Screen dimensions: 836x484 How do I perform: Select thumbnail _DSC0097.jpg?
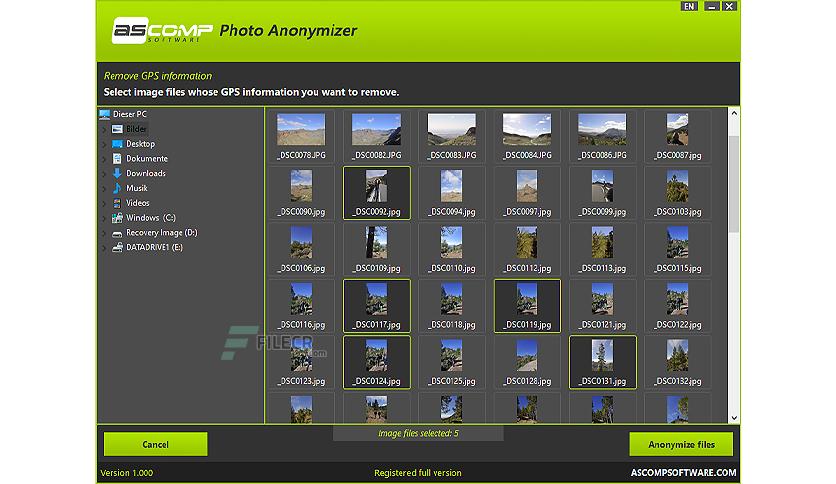pos(527,193)
